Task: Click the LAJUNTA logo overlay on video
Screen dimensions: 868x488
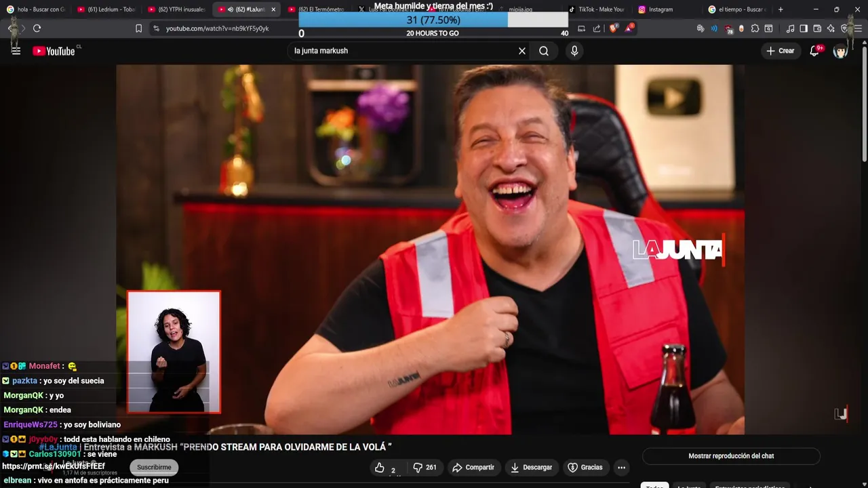Action: [x=678, y=250]
